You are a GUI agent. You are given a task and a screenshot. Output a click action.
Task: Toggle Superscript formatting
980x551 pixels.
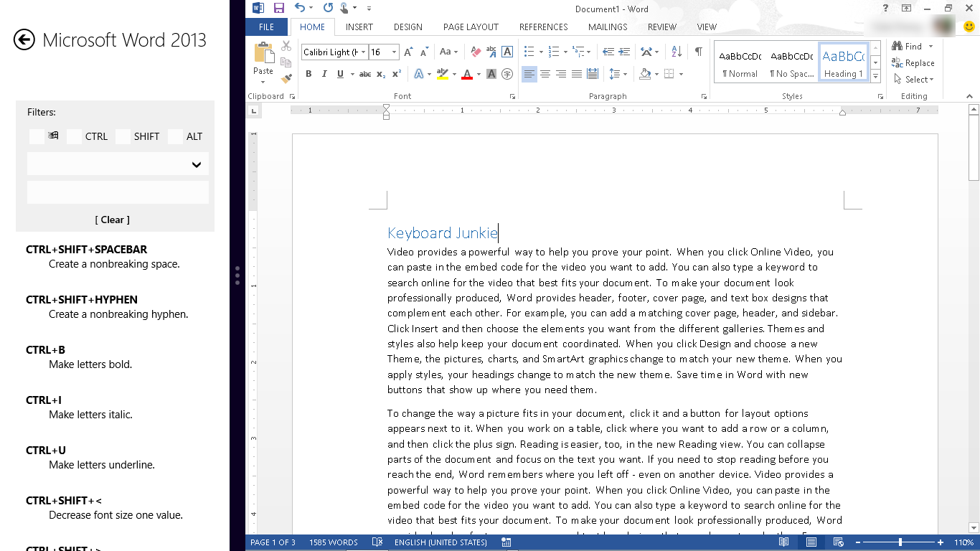coord(397,74)
